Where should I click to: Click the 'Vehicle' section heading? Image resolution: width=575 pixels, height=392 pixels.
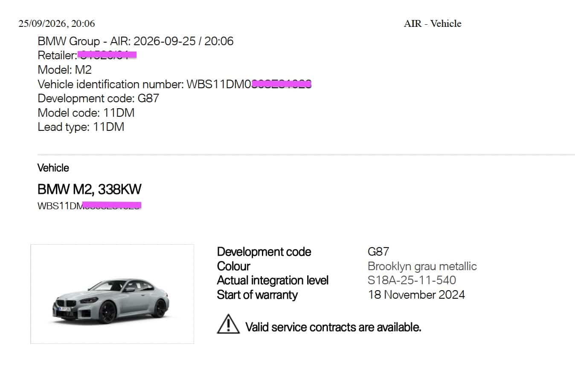click(53, 168)
